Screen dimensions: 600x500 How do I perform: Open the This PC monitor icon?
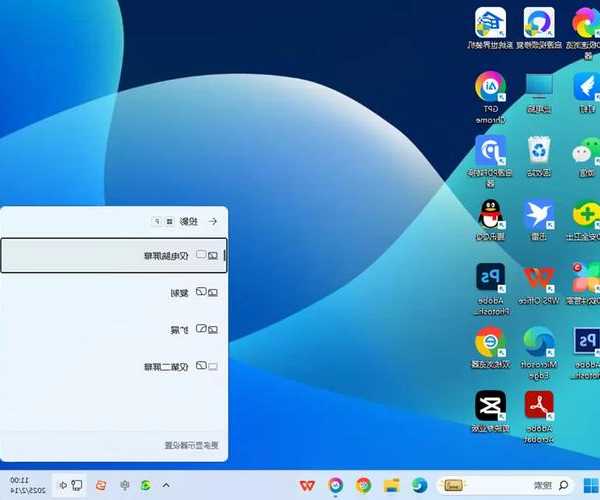[539, 88]
